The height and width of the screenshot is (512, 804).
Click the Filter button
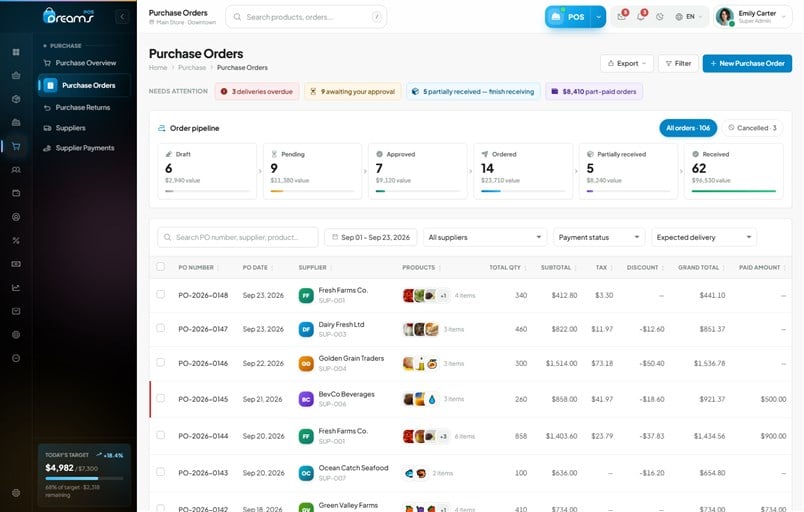point(678,64)
